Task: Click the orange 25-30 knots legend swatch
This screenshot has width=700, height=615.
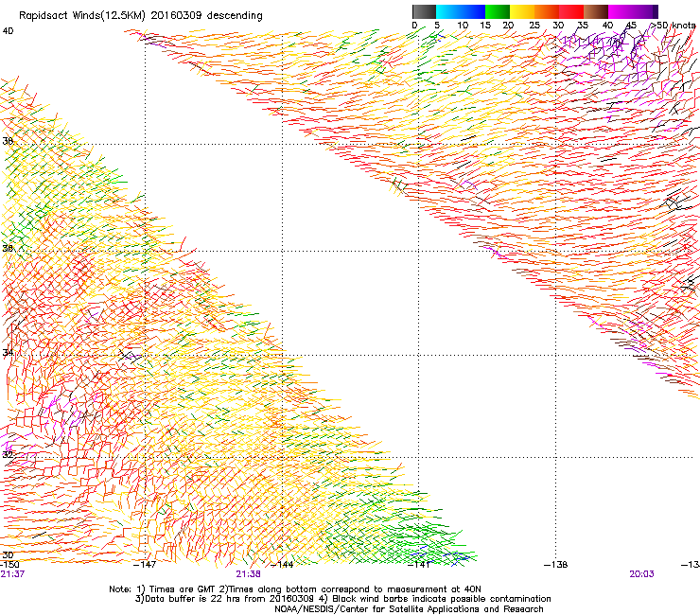Action: tap(547, 11)
